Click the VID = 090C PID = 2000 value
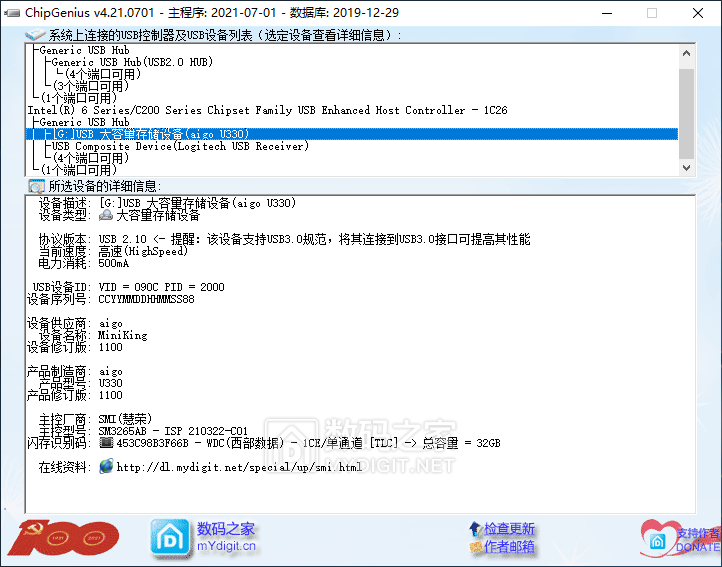The width and height of the screenshot is (722, 567). 161,287
